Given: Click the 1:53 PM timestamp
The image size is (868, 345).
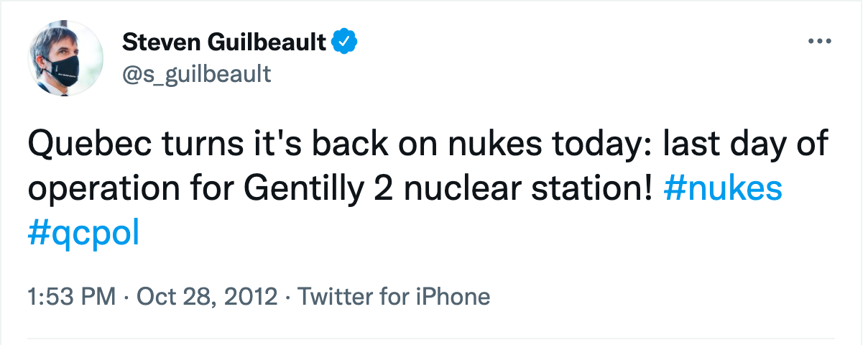Looking at the screenshot, I should [x=70, y=296].
